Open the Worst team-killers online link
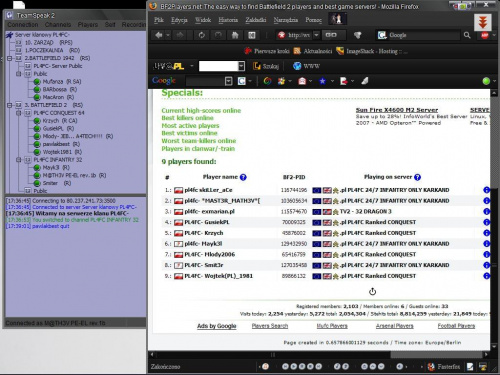The image size is (500, 375). [x=199, y=141]
